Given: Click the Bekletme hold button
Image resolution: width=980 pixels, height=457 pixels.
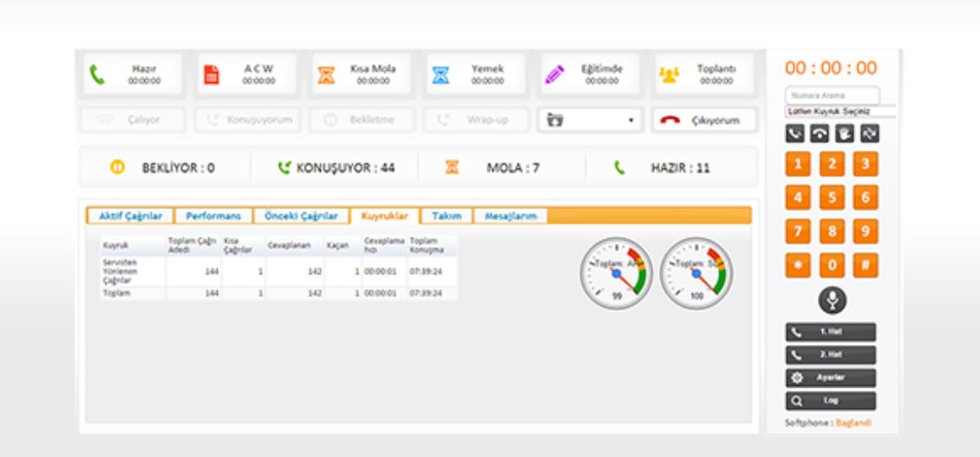Looking at the screenshot, I should [x=362, y=120].
